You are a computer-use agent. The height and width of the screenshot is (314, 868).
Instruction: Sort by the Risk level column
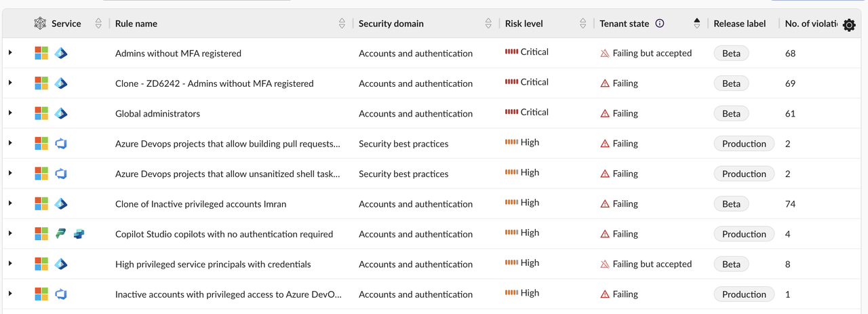click(x=583, y=24)
